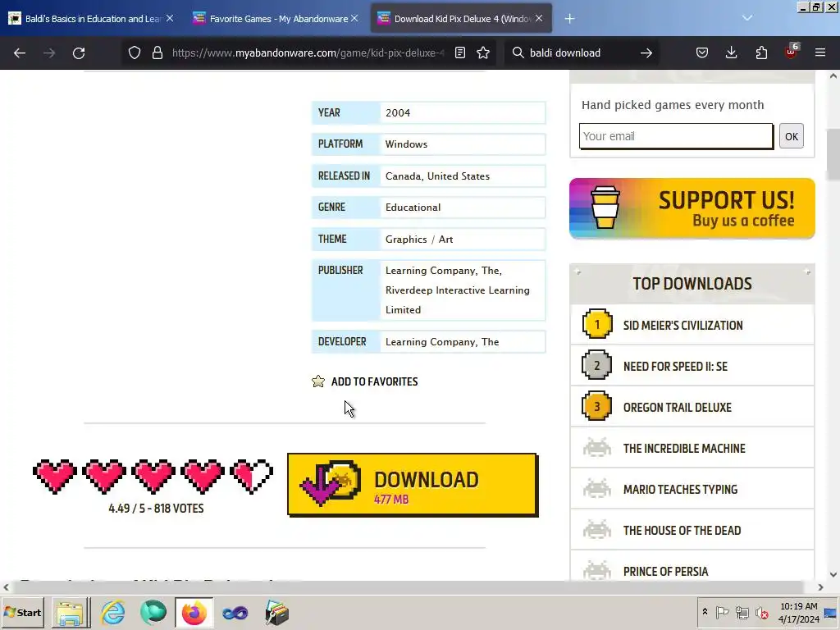
Task: Close the Kid Pix Deluxe 4 tab
Action: point(539,18)
